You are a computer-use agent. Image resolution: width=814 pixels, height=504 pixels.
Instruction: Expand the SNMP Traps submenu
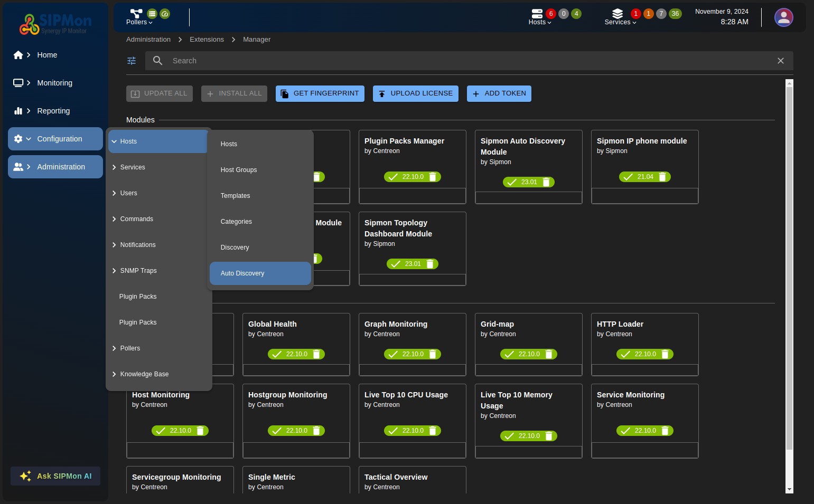138,271
